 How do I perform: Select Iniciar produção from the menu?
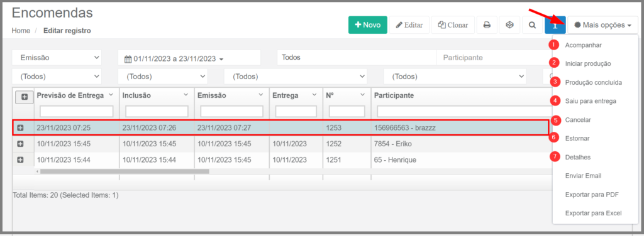click(x=588, y=63)
